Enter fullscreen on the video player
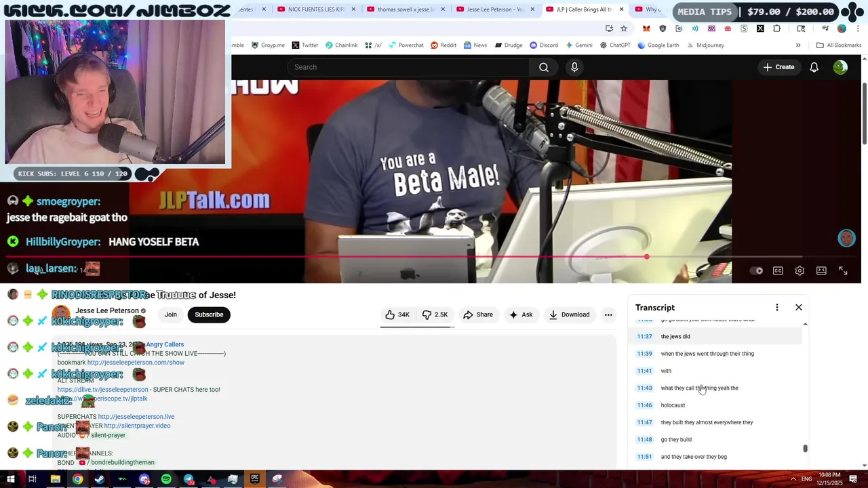The image size is (868, 488). click(x=843, y=270)
